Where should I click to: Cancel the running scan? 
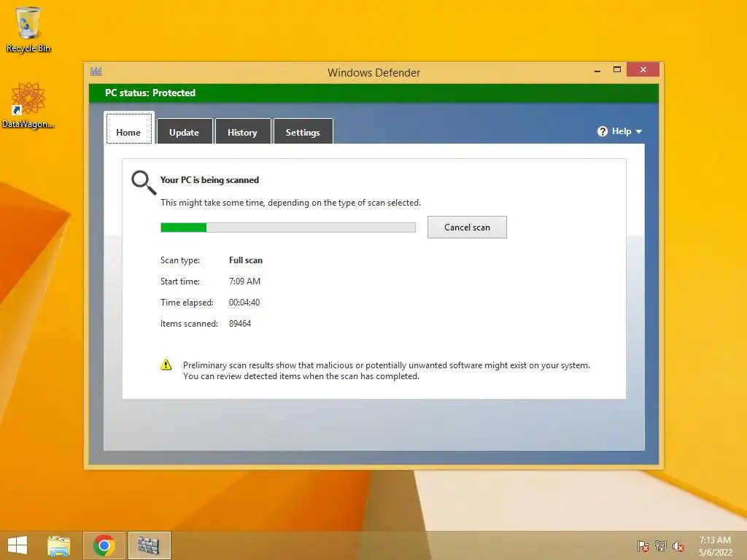[x=467, y=227]
